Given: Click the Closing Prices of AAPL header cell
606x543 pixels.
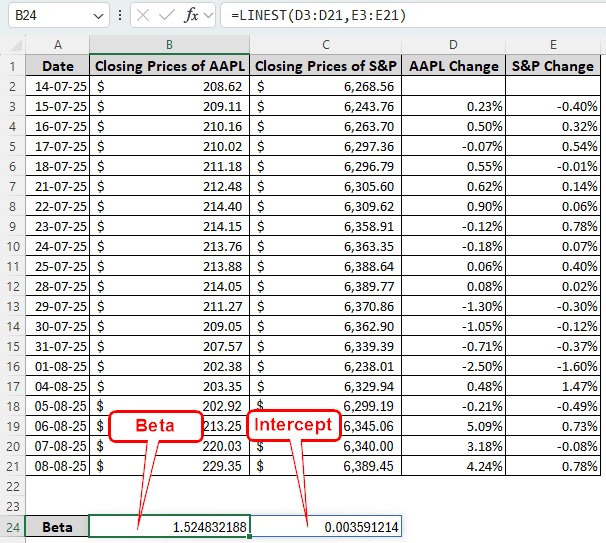Looking at the screenshot, I should tap(169, 66).
